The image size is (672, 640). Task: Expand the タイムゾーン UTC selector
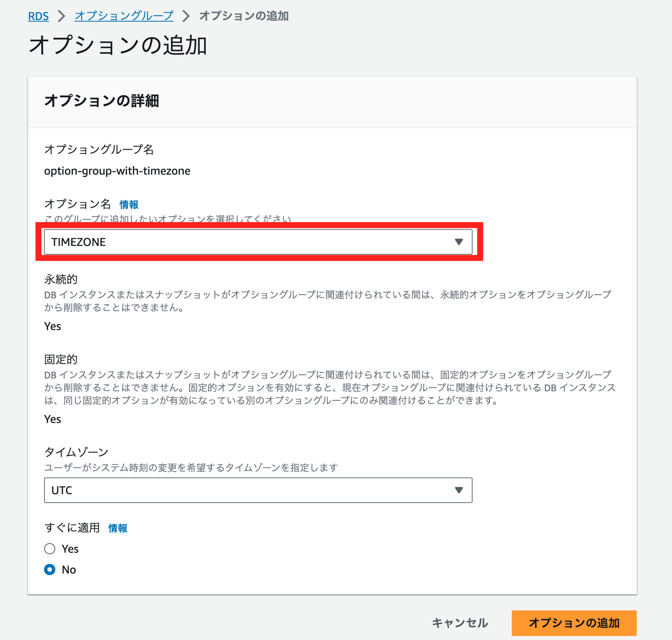point(258,489)
